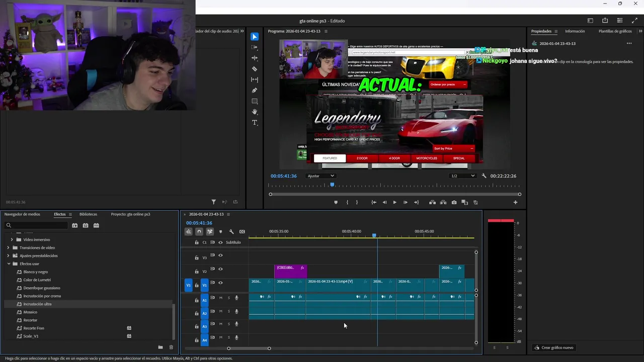Select the Slip tool
The height and width of the screenshot is (362, 644).
pos(255,79)
